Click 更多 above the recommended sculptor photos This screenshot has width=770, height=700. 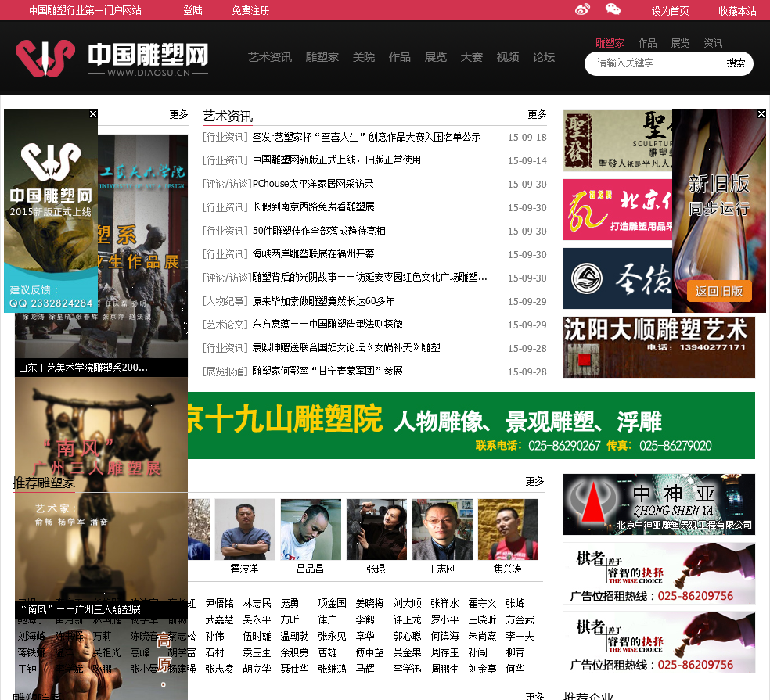[x=534, y=481]
